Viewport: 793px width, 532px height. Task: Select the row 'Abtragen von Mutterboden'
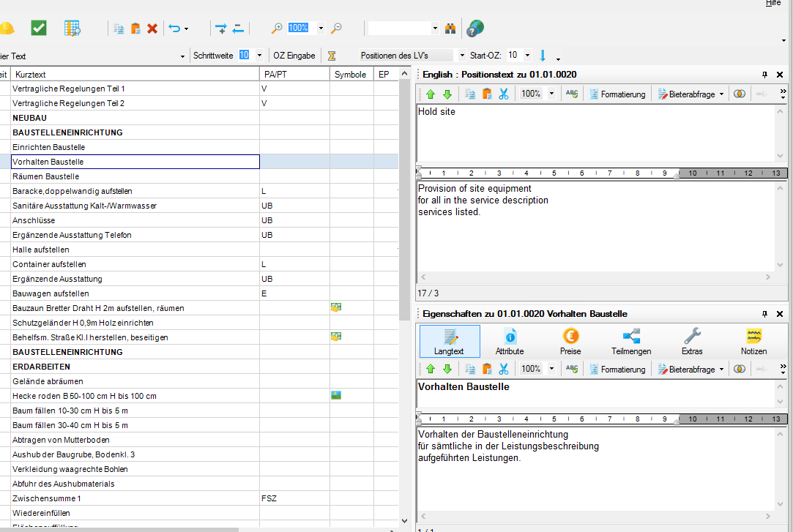click(199, 440)
